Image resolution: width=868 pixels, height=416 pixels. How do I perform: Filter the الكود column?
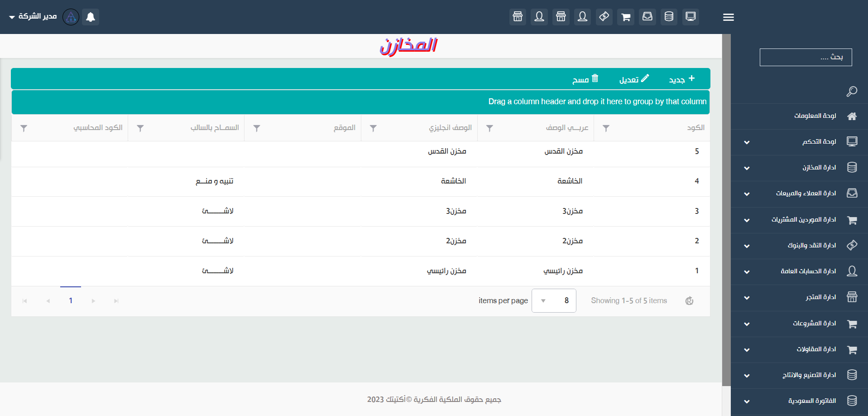(x=606, y=128)
